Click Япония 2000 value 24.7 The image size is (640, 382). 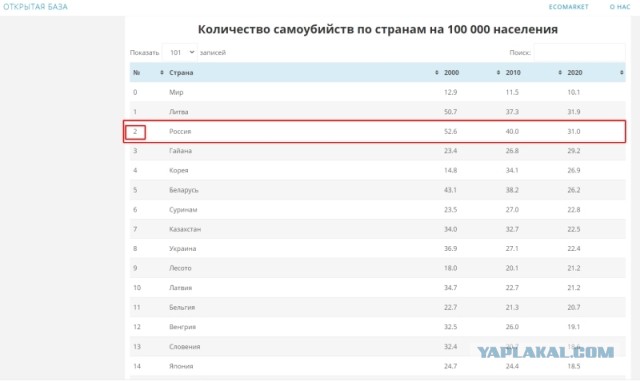[451, 366]
